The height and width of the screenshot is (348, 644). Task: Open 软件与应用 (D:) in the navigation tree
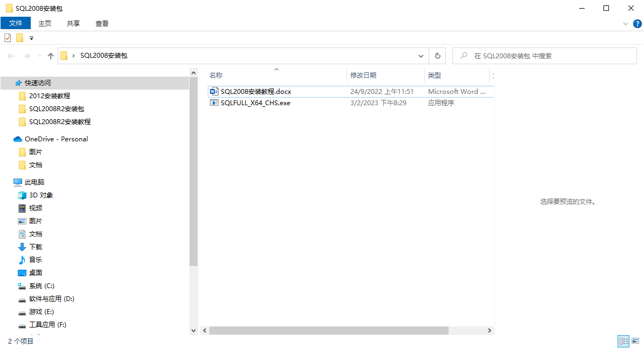[x=52, y=299]
